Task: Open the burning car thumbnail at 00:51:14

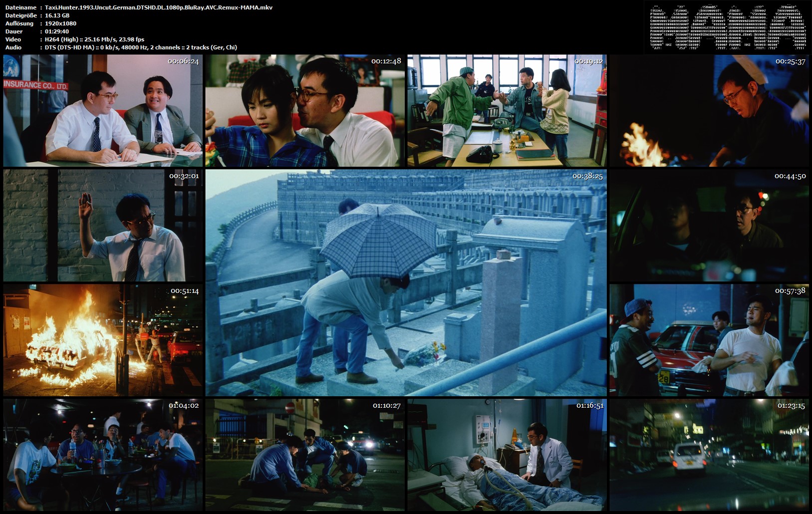Action: click(103, 340)
